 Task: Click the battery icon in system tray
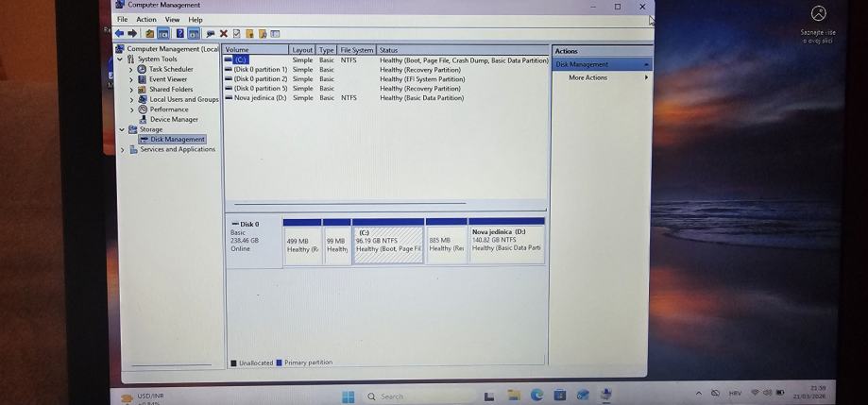780,393
